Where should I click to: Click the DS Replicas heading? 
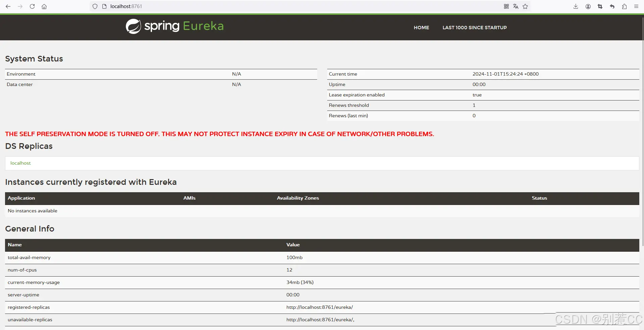[29, 146]
